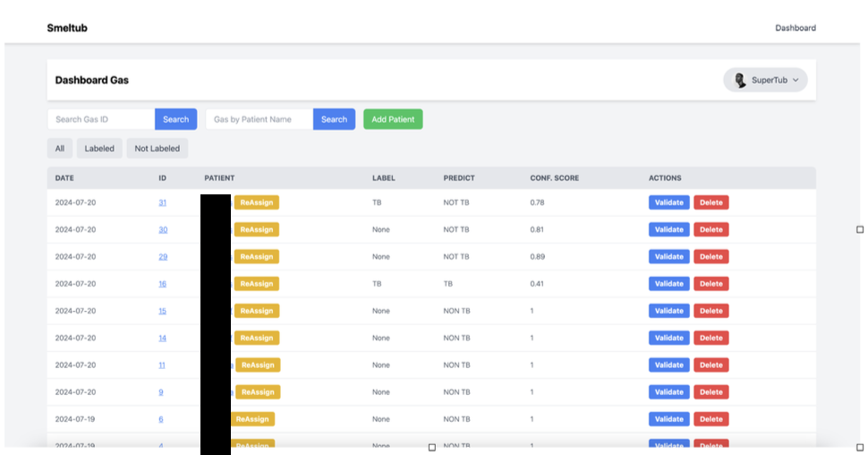Click the SuperTub user avatar icon
This screenshot has width=868, height=455.
(x=740, y=80)
